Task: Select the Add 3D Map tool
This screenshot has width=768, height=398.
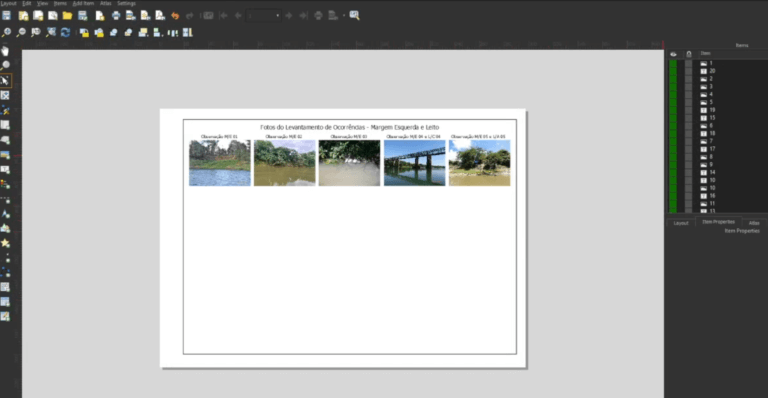Action: (5, 140)
